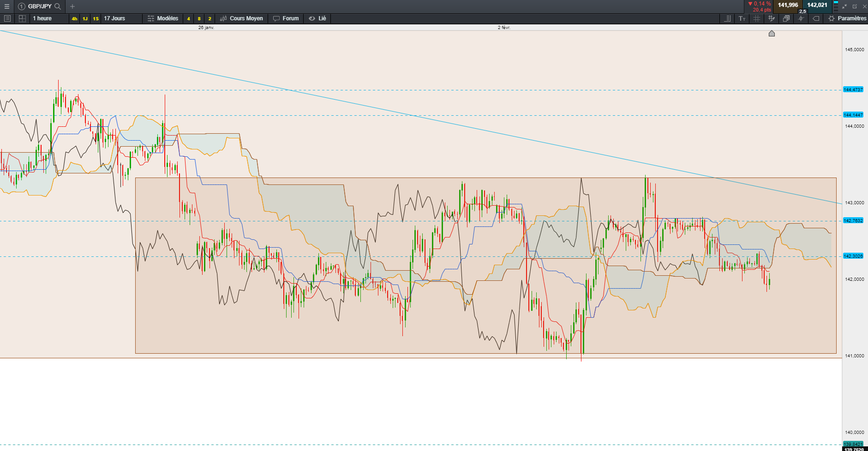Add a new chart tab with plus icon
Viewport: 868px width, 451px height.
pyautogui.click(x=72, y=6)
